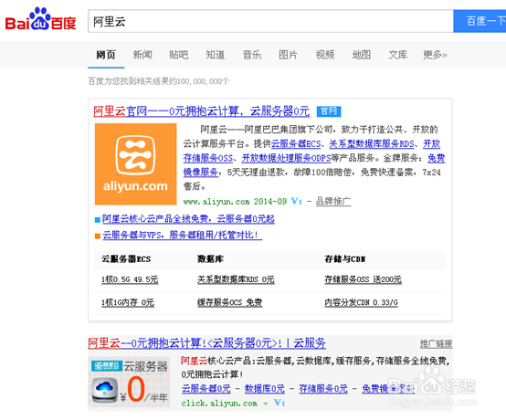
Task: Switch to the 地图 tab
Action: [361, 55]
